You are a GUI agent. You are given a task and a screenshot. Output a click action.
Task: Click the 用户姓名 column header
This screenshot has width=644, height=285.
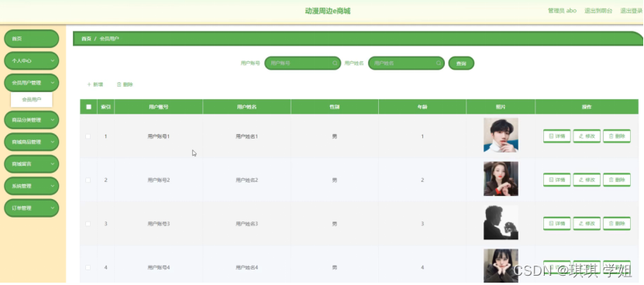pos(246,107)
